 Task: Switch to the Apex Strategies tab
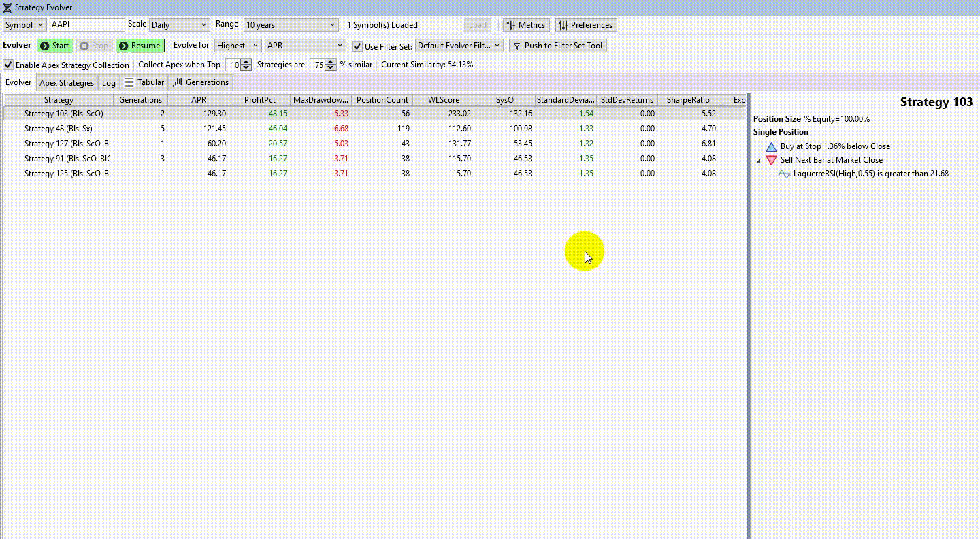pyautogui.click(x=66, y=82)
